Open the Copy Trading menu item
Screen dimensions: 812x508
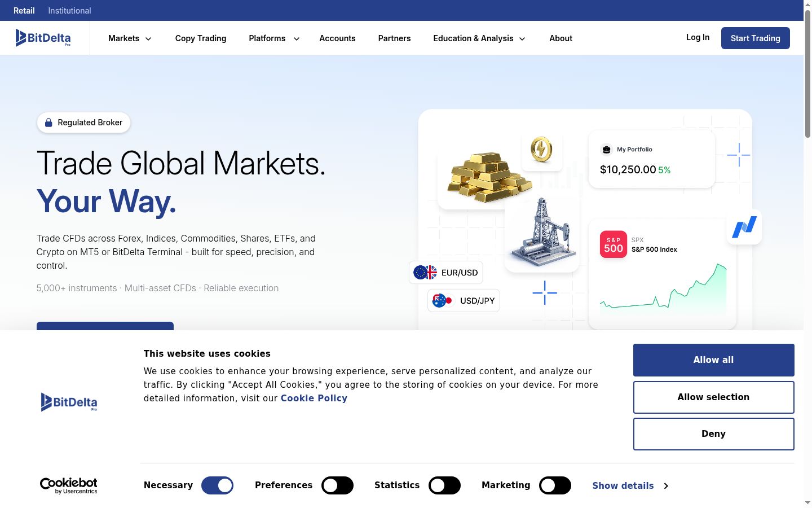pyautogui.click(x=201, y=38)
